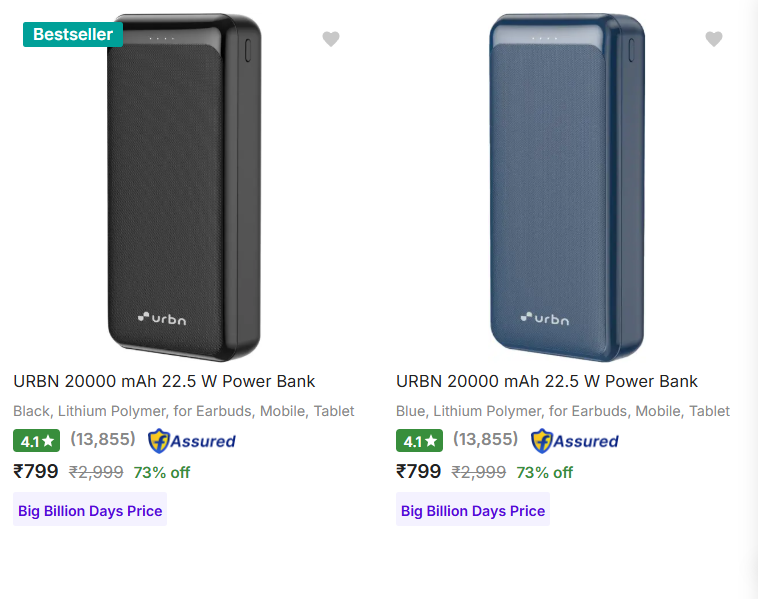The height and width of the screenshot is (599, 758).
Task: Add black power bank to wishlist
Action: click(x=331, y=39)
